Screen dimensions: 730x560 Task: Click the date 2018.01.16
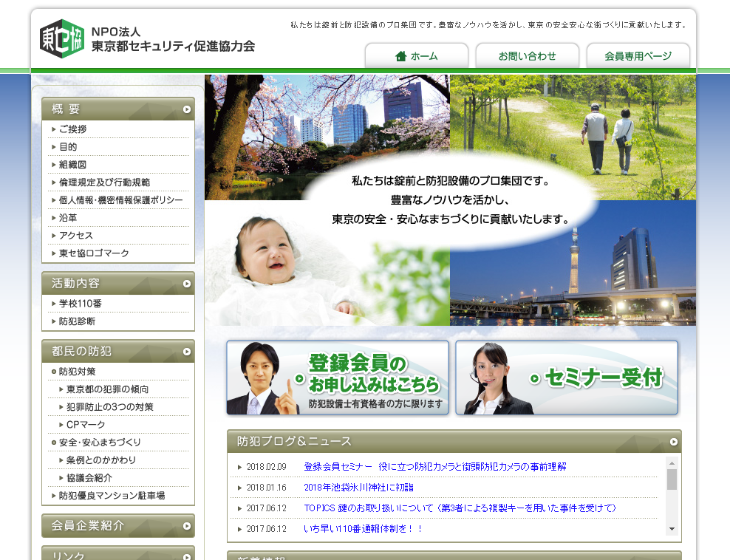point(266,488)
